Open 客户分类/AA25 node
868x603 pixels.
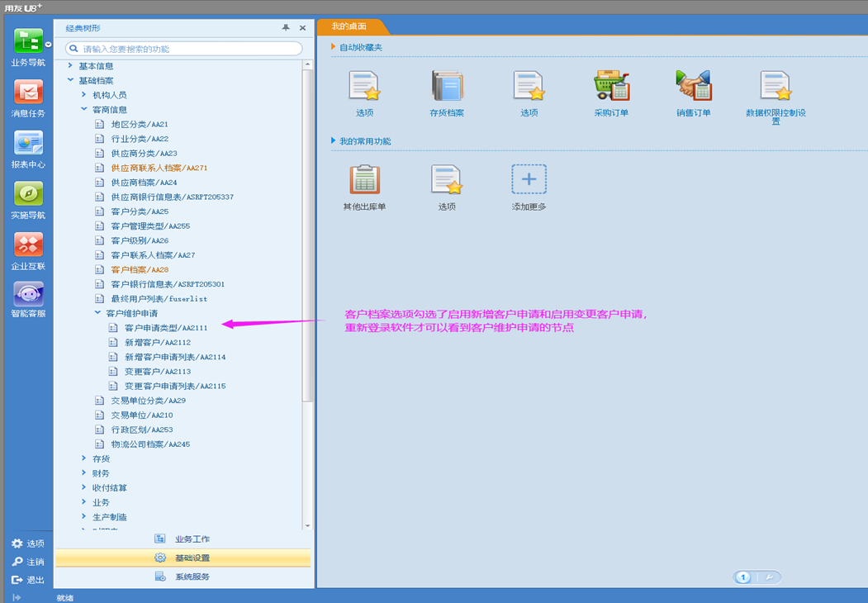(x=140, y=211)
